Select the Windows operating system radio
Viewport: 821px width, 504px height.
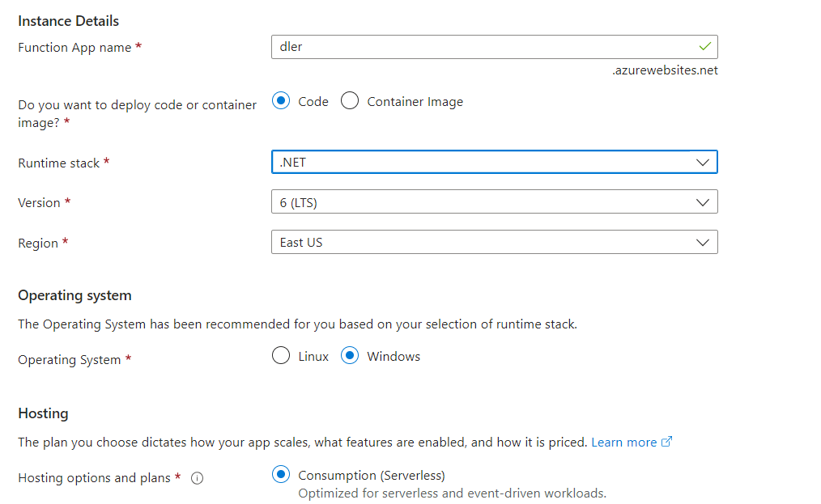pyautogui.click(x=349, y=355)
